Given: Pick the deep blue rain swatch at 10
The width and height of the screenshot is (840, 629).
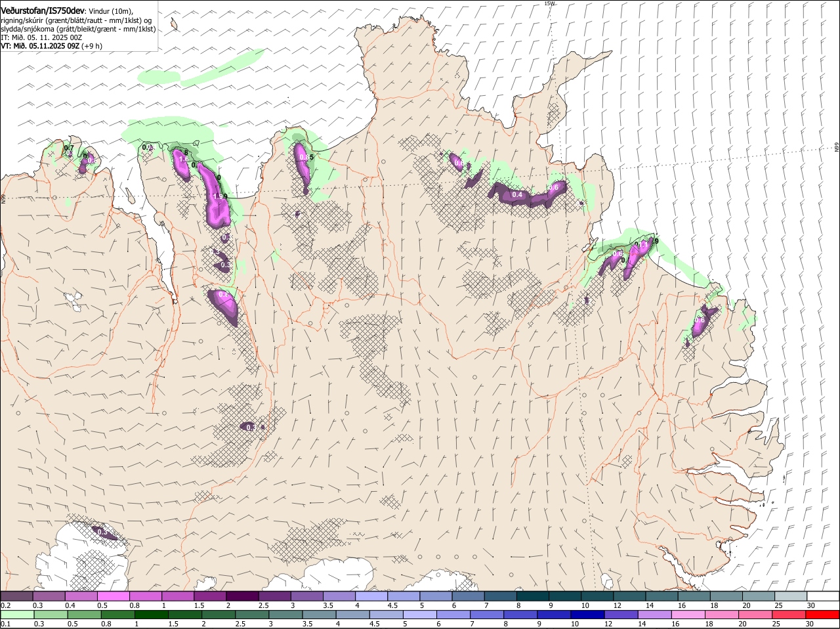Looking at the screenshot, I should (x=588, y=615).
